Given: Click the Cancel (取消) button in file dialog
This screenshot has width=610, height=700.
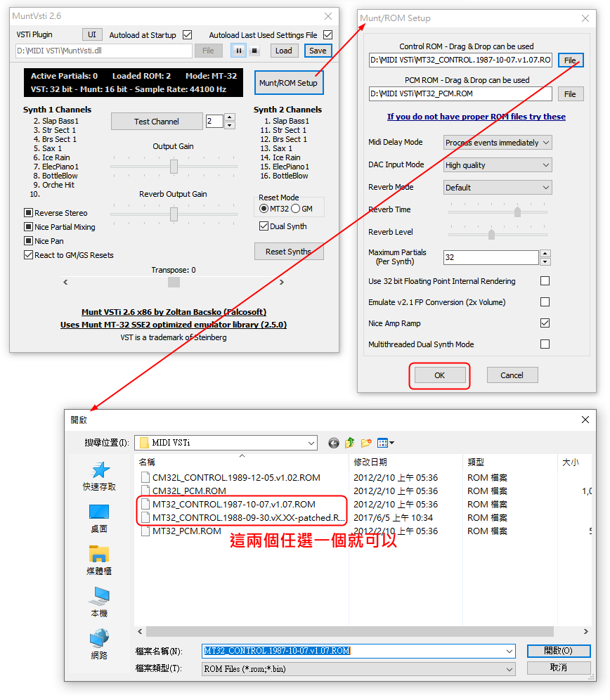Looking at the screenshot, I should point(559,668).
